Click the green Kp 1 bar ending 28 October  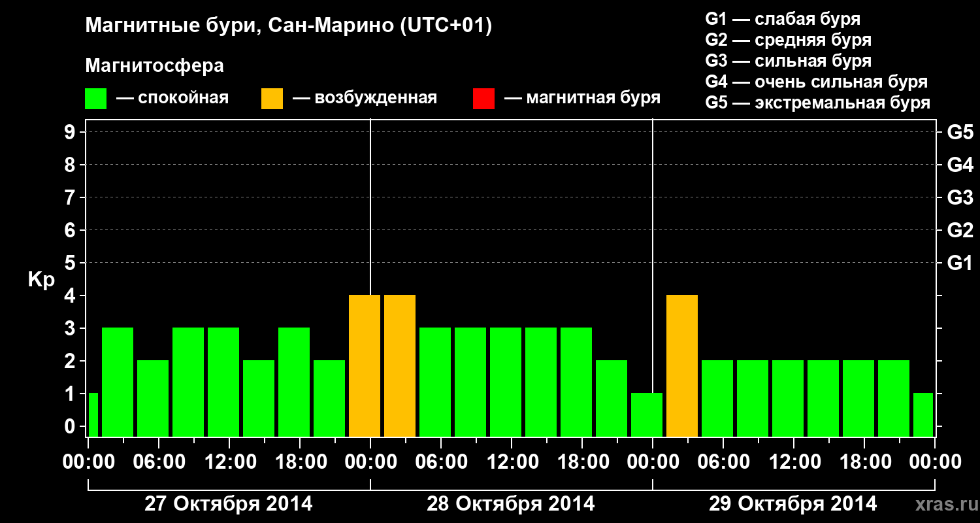click(x=647, y=414)
